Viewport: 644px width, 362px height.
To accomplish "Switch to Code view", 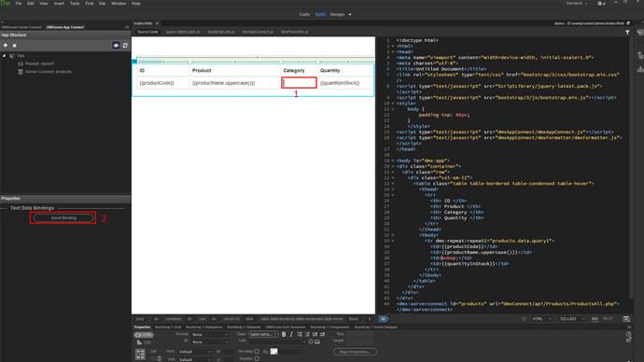I will tap(304, 14).
